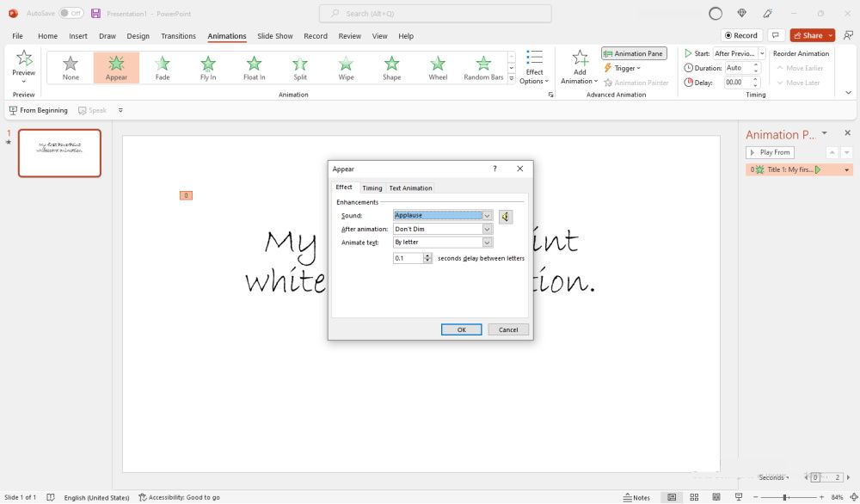Apply the Wipe animation

[x=346, y=68]
